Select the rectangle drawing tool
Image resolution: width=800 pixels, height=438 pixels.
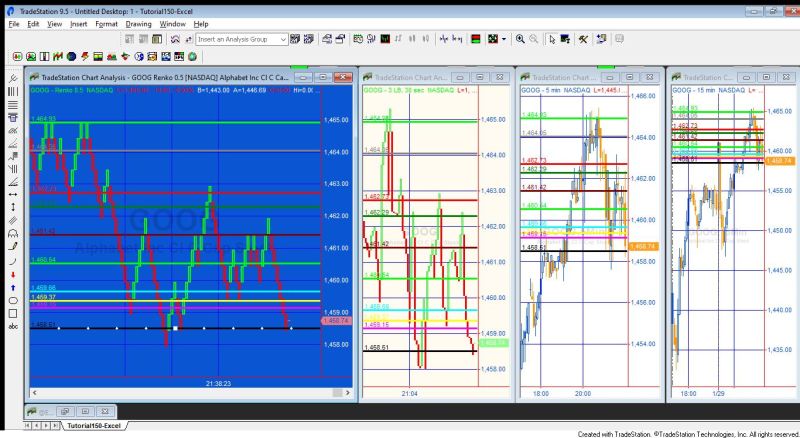point(13,313)
